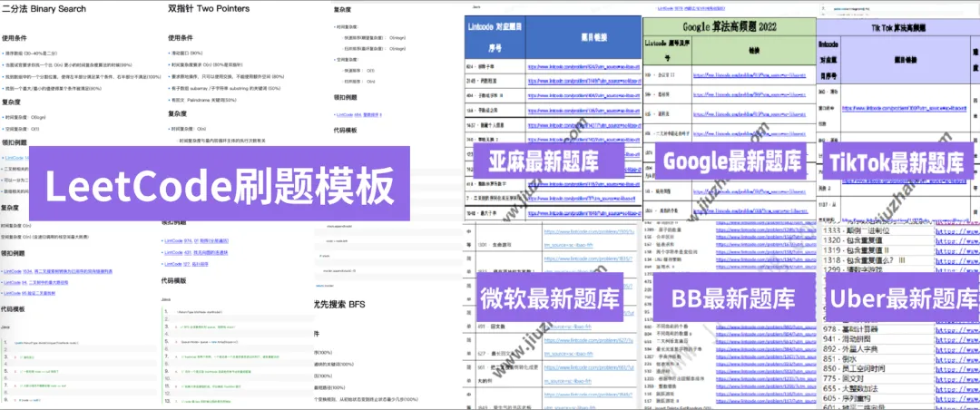This screenshot has height=410, width=980.
Task: Open the link beside 1320 · 包含重复值
Action: (x=957, y=240)
